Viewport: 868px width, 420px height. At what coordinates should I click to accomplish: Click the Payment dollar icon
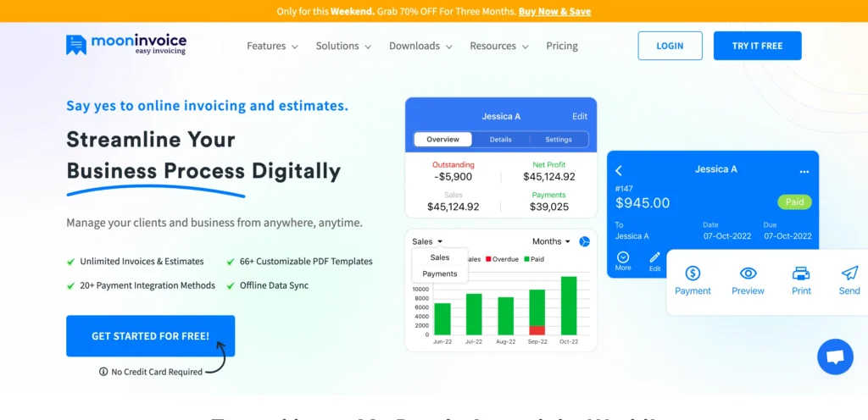pyautogui.click(x=693, y=273)
